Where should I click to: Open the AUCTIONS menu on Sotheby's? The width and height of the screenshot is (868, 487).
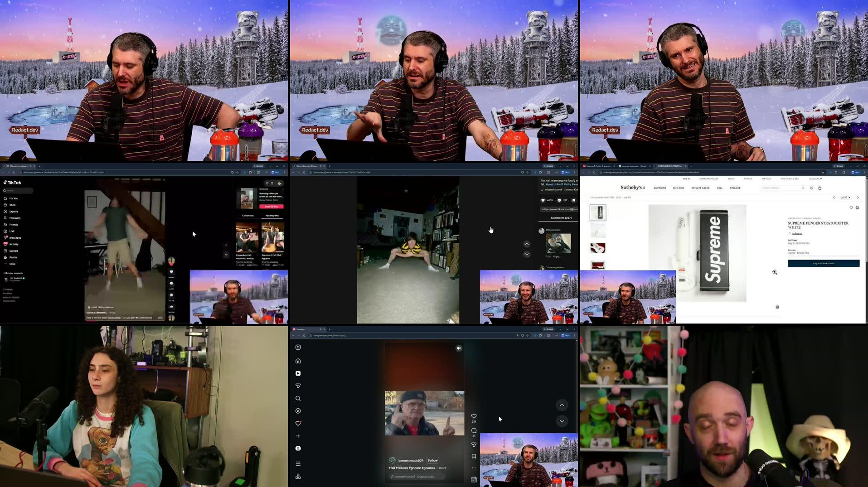point(660,188)
